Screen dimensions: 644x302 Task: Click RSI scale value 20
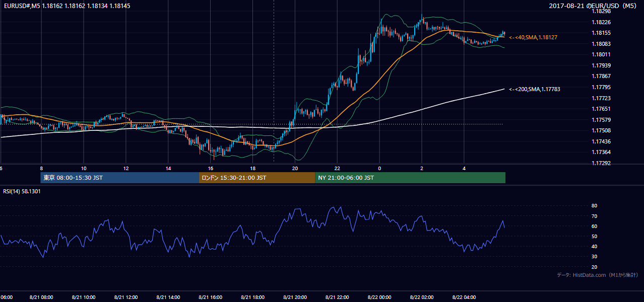click(595, 267)
